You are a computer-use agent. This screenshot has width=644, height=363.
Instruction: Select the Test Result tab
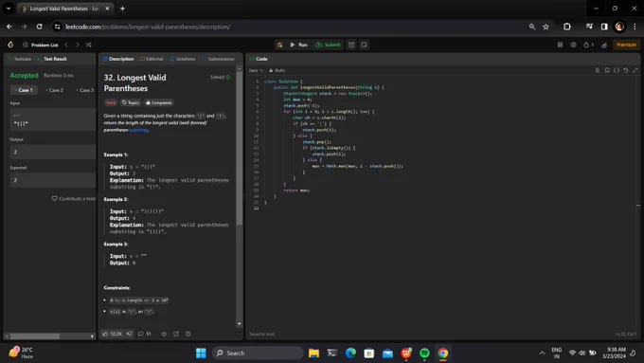click(52, 59)
